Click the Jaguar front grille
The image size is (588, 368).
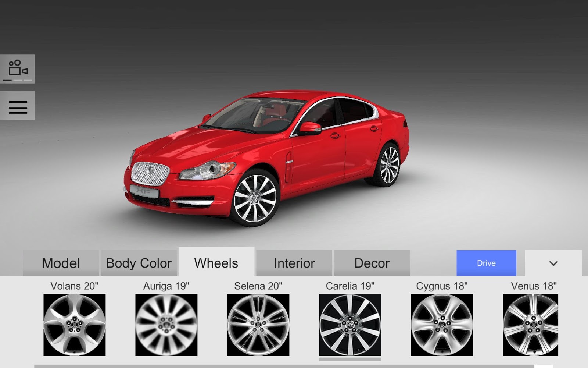coord(150,173)
